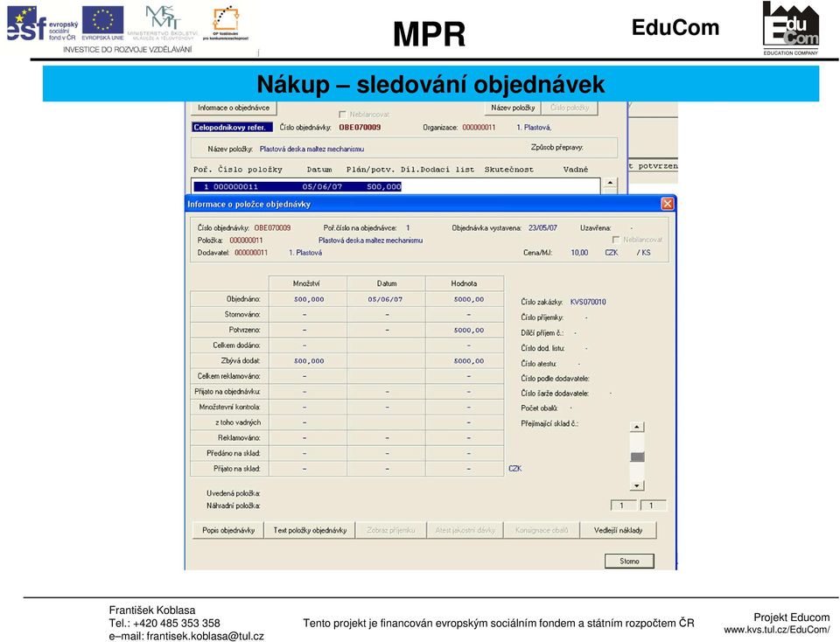
Task: Click the Organizace value 00000011 in background window
Action: click(x=479, y=128)
